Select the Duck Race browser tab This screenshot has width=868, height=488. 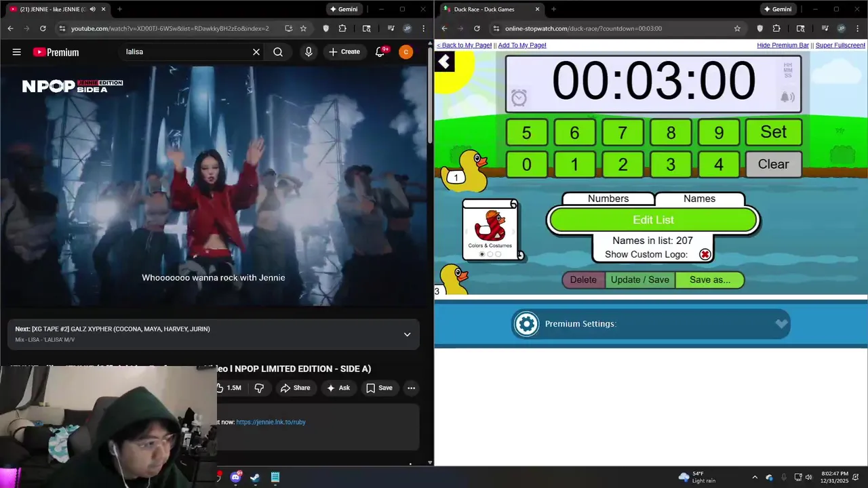coord(492,9)
